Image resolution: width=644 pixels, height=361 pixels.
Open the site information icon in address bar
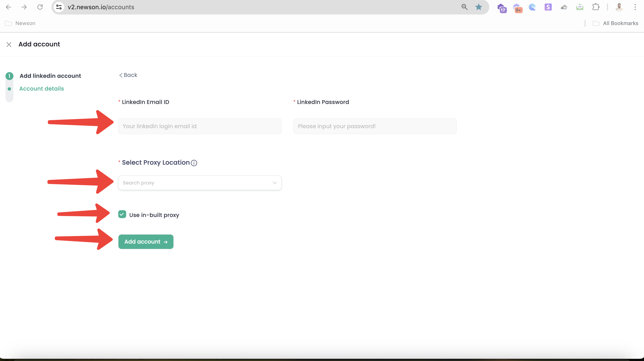[x=59, y=7]
